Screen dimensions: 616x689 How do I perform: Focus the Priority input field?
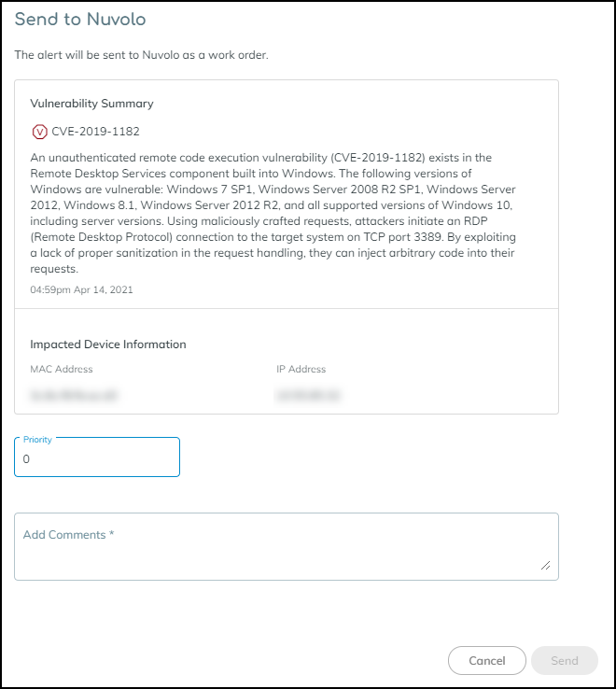pos(97,459)
